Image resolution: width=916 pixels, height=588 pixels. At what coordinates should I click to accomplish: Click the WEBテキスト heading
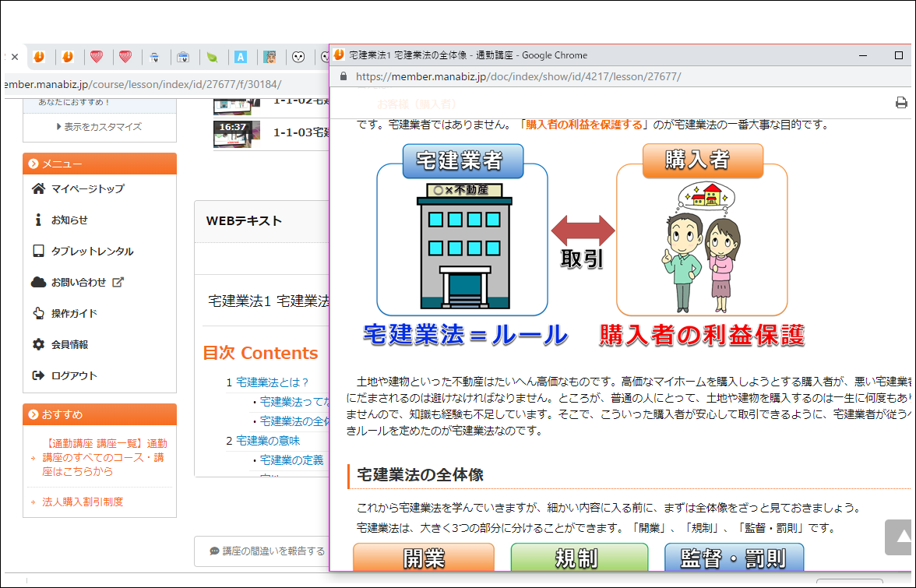245,220
